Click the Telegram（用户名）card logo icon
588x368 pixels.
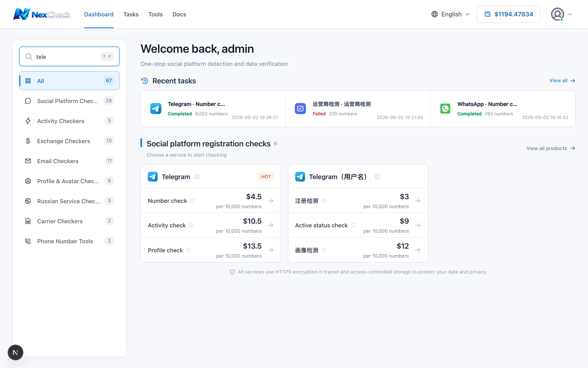tap(300, 177)
